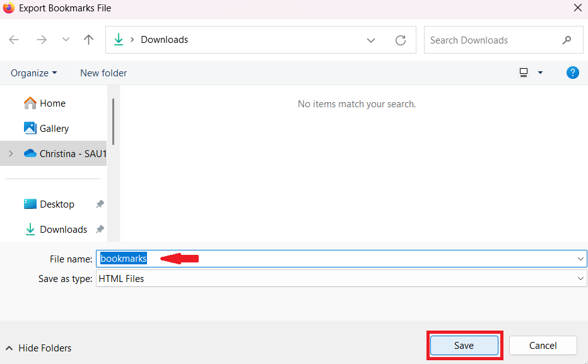
Task: Select Home in the navigation pane
Action: [54, 103]
